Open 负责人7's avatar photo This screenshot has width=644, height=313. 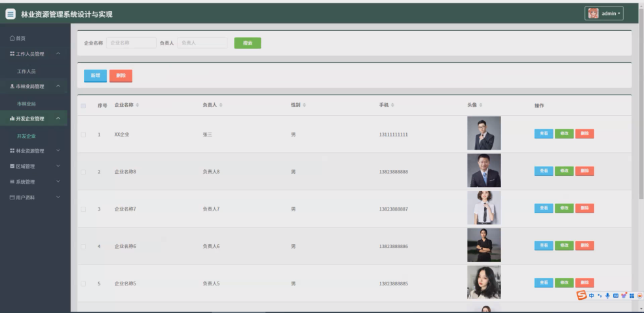pos(484,208)
